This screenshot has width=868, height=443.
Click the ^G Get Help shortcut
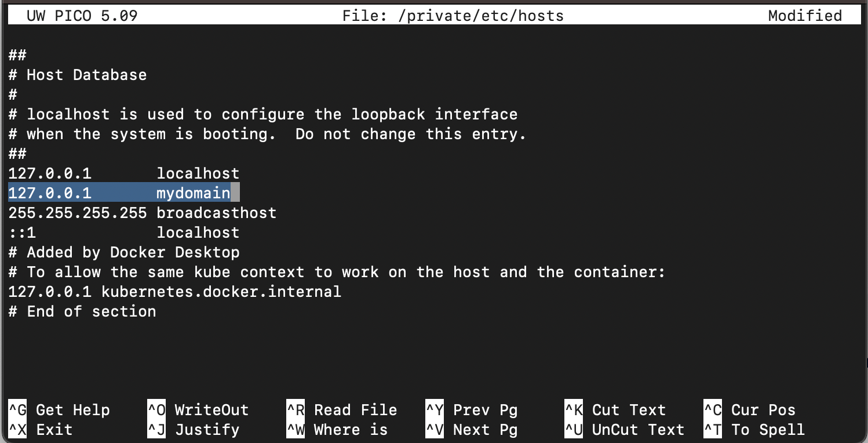point(59,410)
